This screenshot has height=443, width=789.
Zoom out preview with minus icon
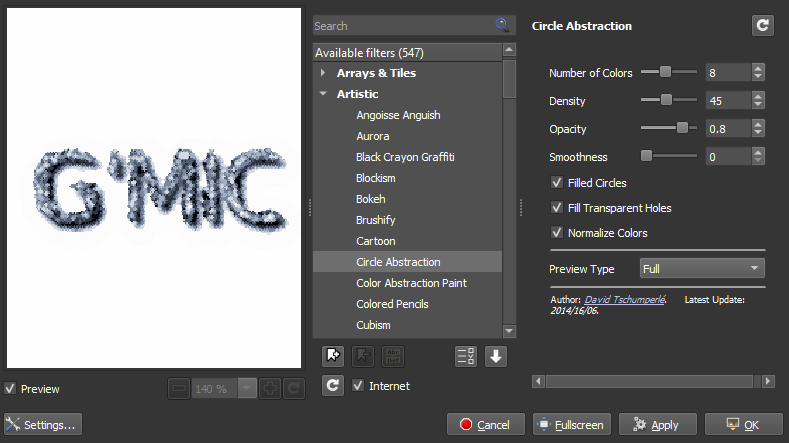coord(179,389)
